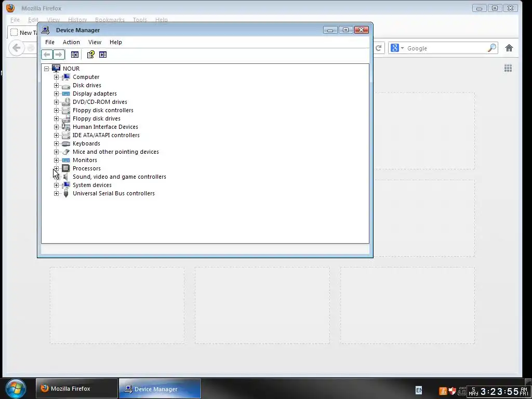532x399 pixels.
Task: Open the Device Manager Help menu
Action: pos(116,42)
